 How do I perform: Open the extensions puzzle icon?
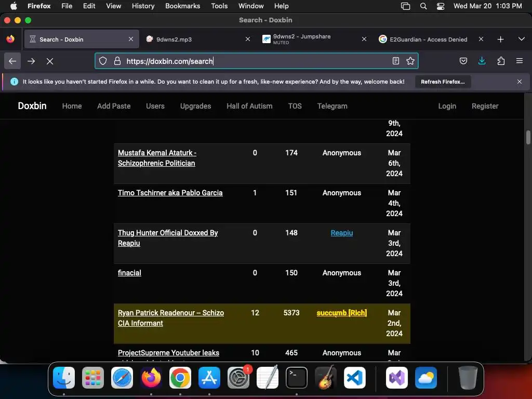click(x=501, y=61)
